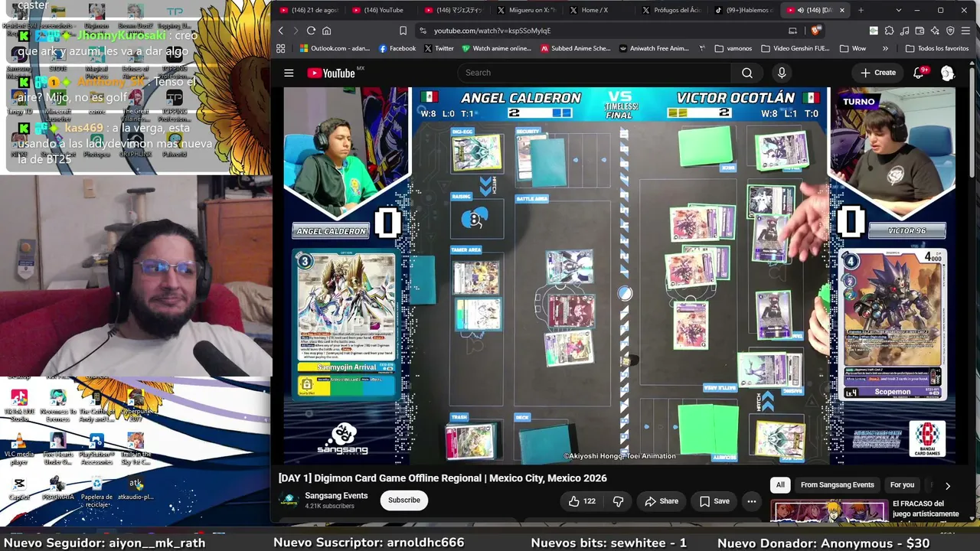Dislike the video
The width and height of the screenshot is (980, 551).
pyautogui.click(x=618, y=501)
